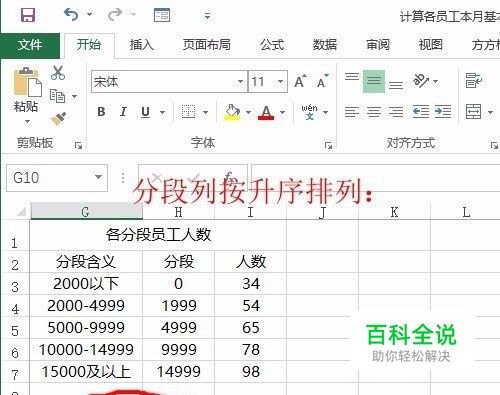The width and height of the screenshot is (500, 395).
Task: Open the font color palette arrow
Action: pyautogui.click(x=283, y=112)
